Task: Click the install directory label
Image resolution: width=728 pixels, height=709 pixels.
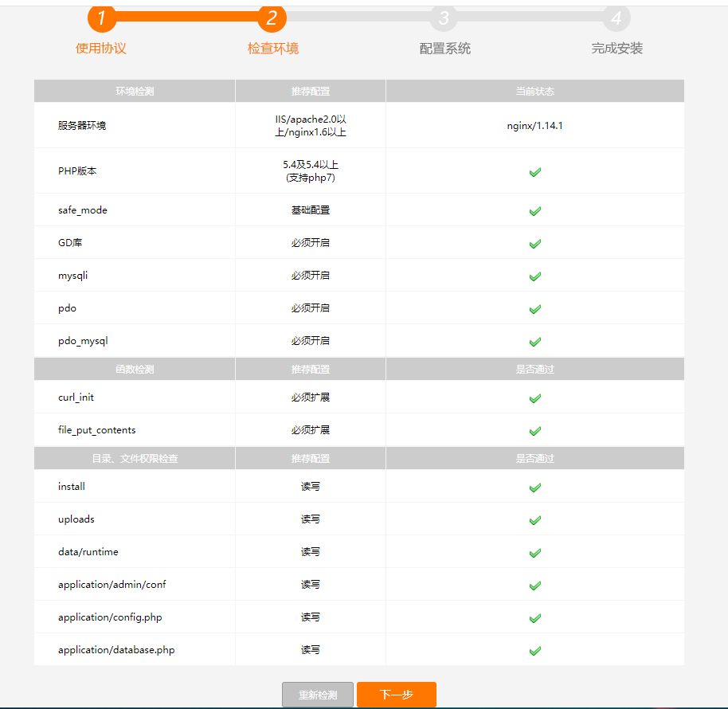Action: 72,486
